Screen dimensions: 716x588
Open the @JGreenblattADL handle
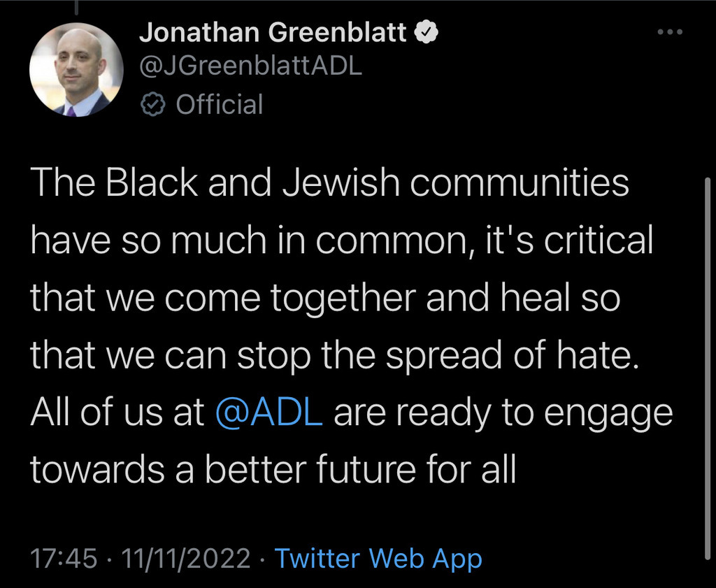pyautogui.click(x=251, y=66)
